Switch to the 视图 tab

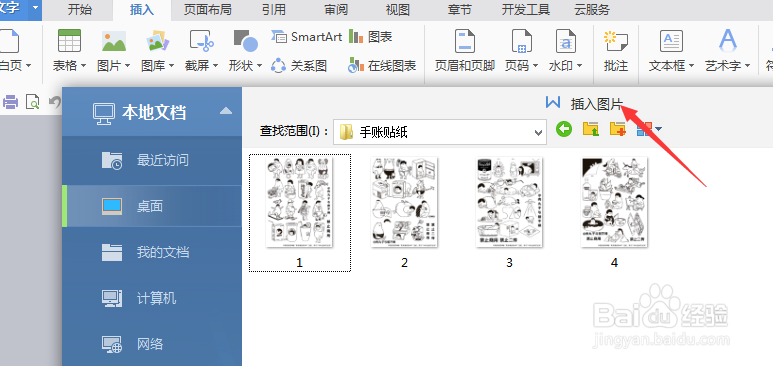tap(398, 9)
